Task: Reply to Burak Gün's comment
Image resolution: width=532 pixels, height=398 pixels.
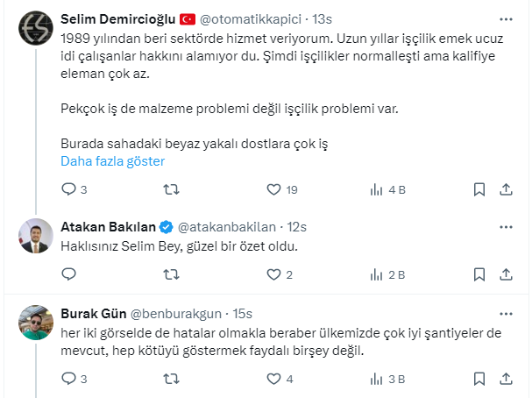Action: [68, 380]
